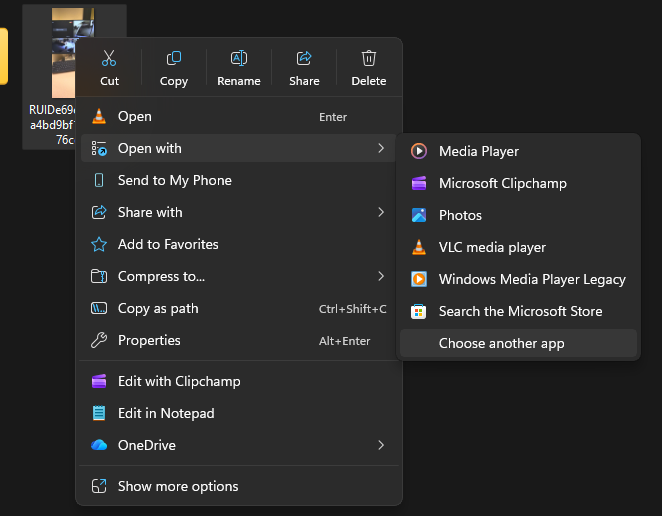662x516 pixels.
Task: Click the Share icon at top
Action: click(x=304, y=59)
